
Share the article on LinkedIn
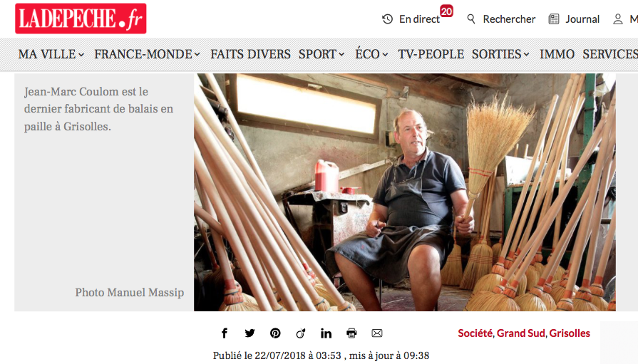(x=326, y=333)
